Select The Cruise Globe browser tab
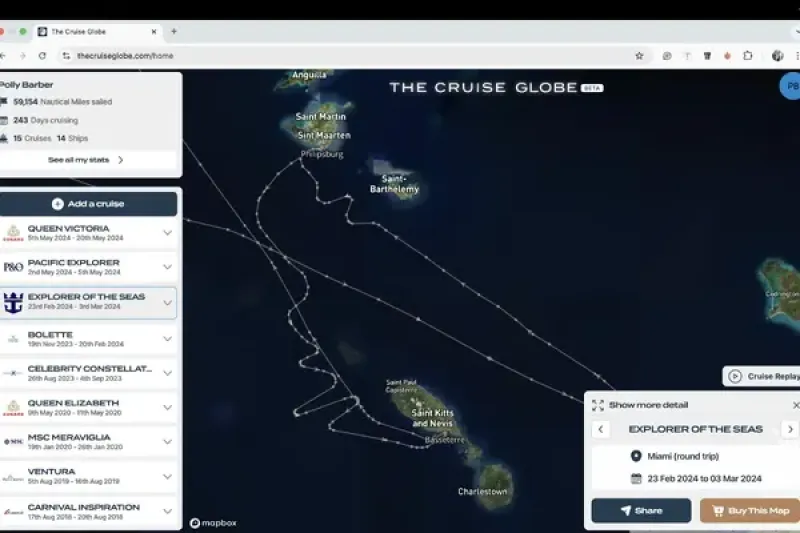The image size is (800, 533). coord(97,32)
